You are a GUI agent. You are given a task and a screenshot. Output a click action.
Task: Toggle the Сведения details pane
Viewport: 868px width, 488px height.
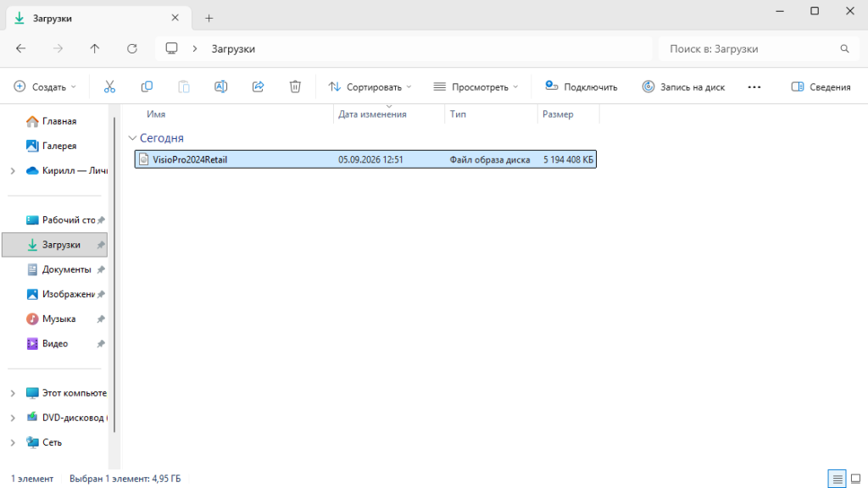coord(821,87)
